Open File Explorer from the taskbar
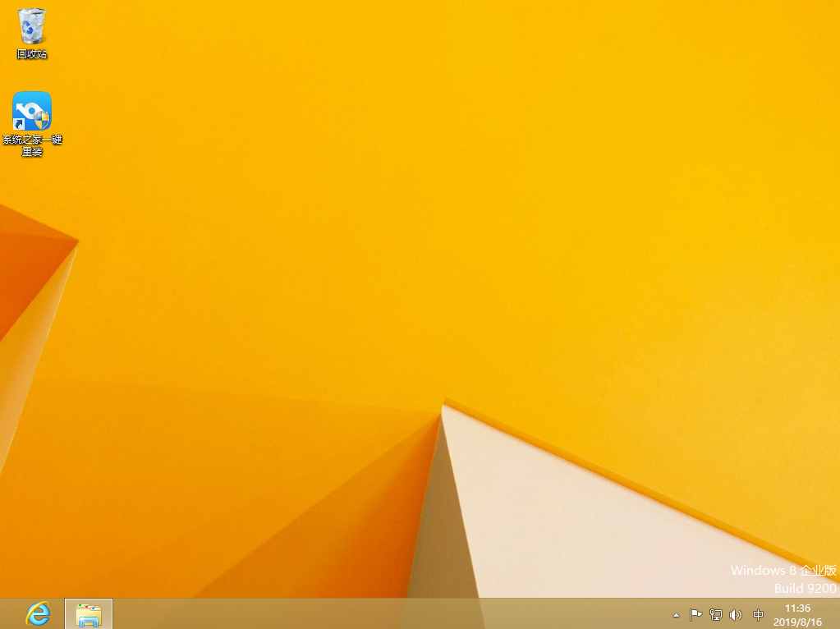Screen dimensions: 840x629 point(87,614)
